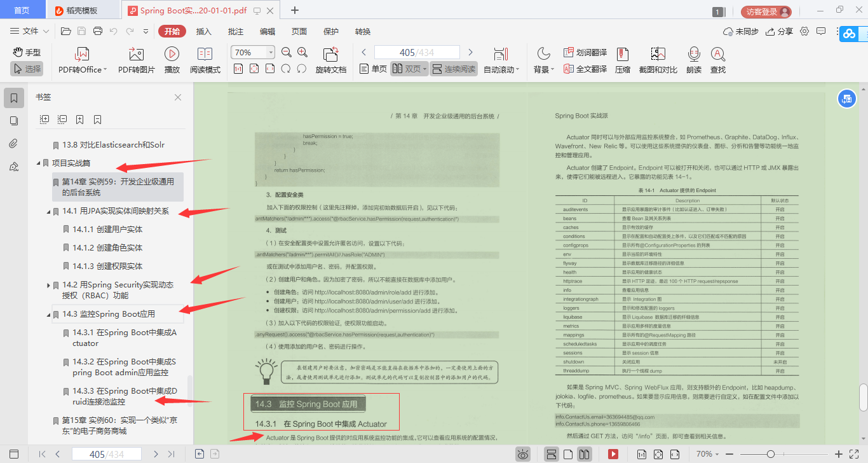Image resolution: width=868 pixels, height=463 pixels.
Task: Expand the 14.2 Spring Security bookmark node
Action: [x=48, y=285]
